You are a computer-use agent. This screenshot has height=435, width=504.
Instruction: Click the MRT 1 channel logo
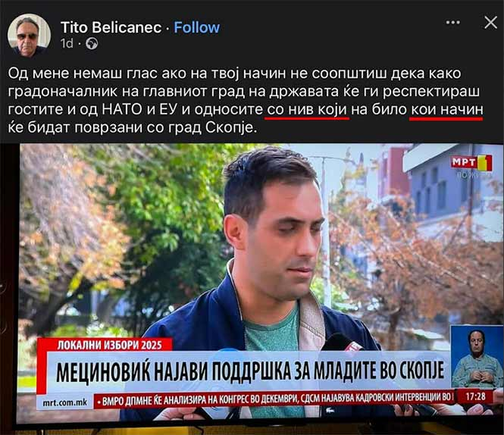point(471,163)
